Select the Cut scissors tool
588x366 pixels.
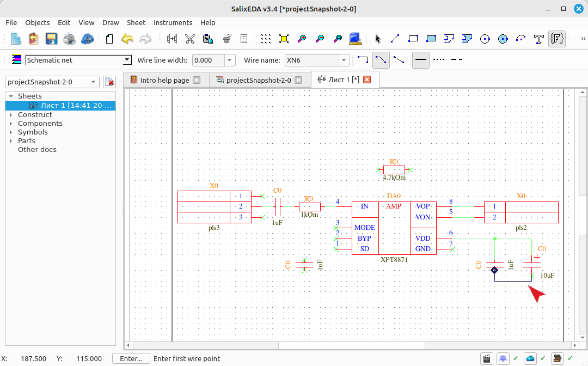point(190,39)
